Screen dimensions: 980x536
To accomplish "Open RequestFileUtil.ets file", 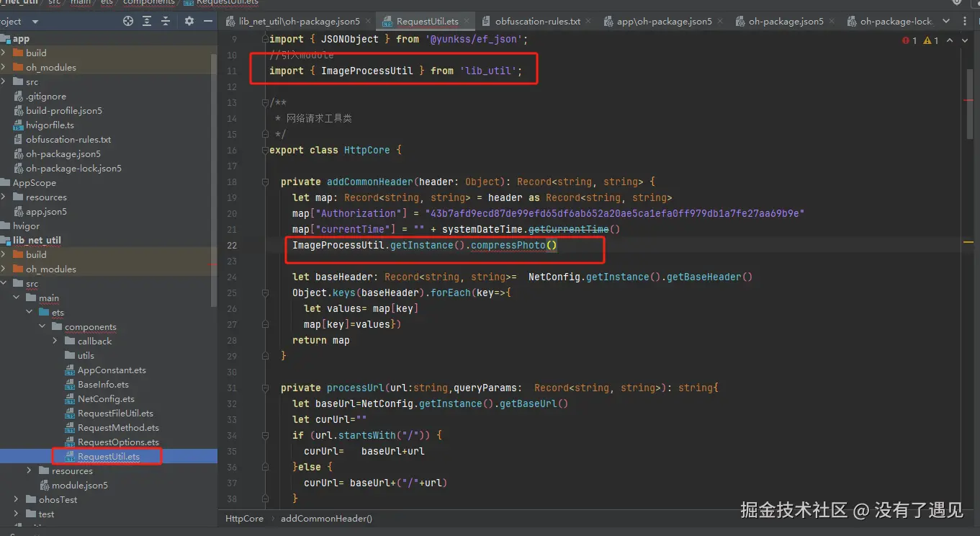I will (115, 413).
